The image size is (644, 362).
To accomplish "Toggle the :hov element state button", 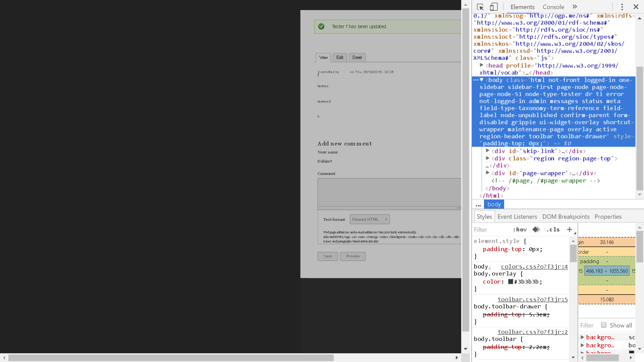I will [520, 230].
